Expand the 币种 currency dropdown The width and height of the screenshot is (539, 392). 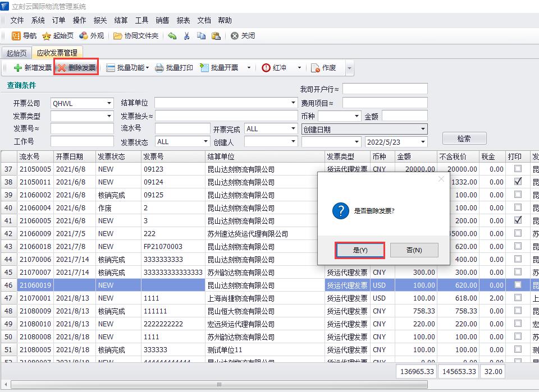pyautogui.click(x=357, y=117)
